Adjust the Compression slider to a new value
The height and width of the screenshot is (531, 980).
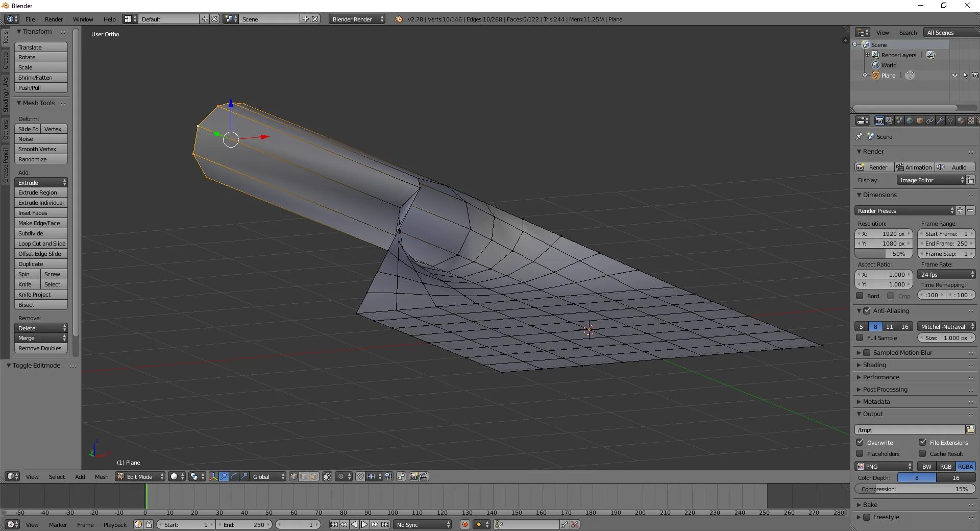[x=915, y=489]
